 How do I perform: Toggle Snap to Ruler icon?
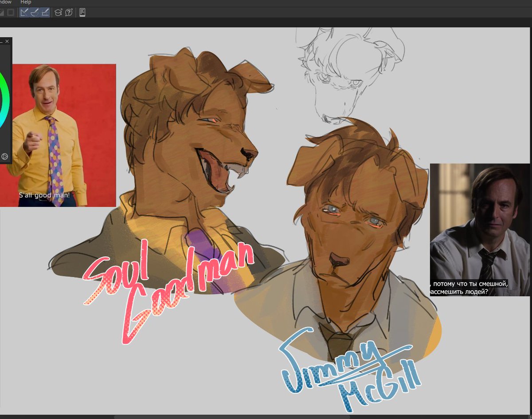pos(24,12)
